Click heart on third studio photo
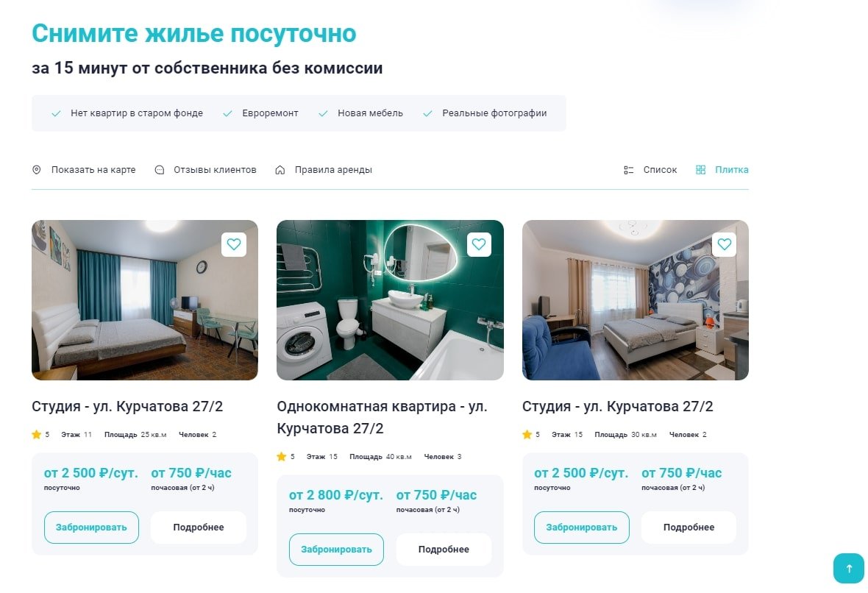The height and width of the screenshot is (593, 868). 724,244
